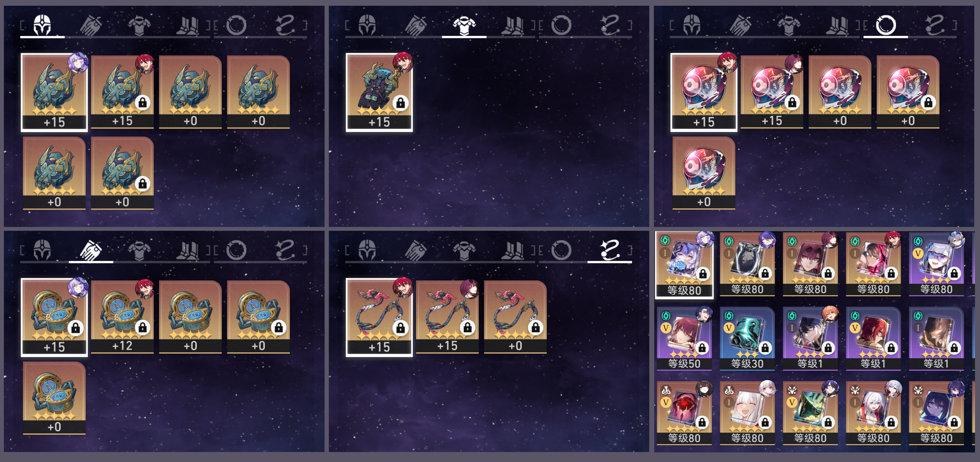Viewport: 980px width, 462px height.
Task: Select the level 30 light cone
Action: [x=747, y=338]
